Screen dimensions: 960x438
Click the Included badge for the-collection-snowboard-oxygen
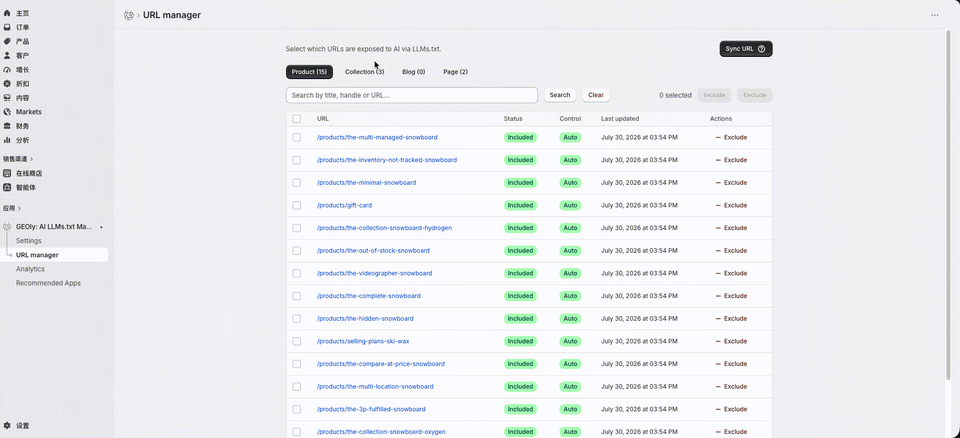[520, 432]
